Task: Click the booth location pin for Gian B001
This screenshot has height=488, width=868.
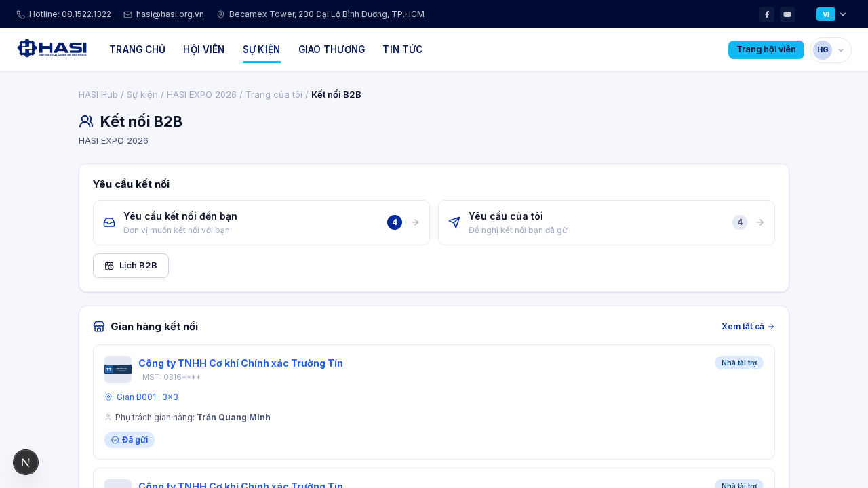Action: click(108, 397)
